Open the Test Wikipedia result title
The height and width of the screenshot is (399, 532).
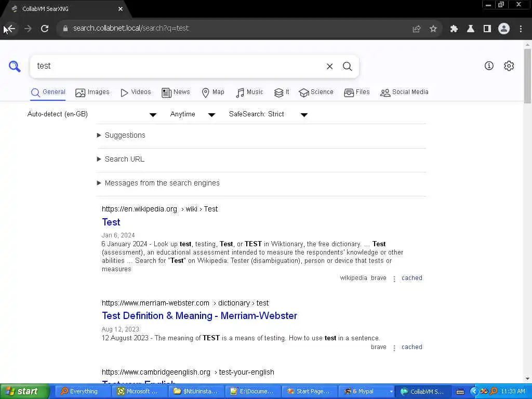click(111, 222)
